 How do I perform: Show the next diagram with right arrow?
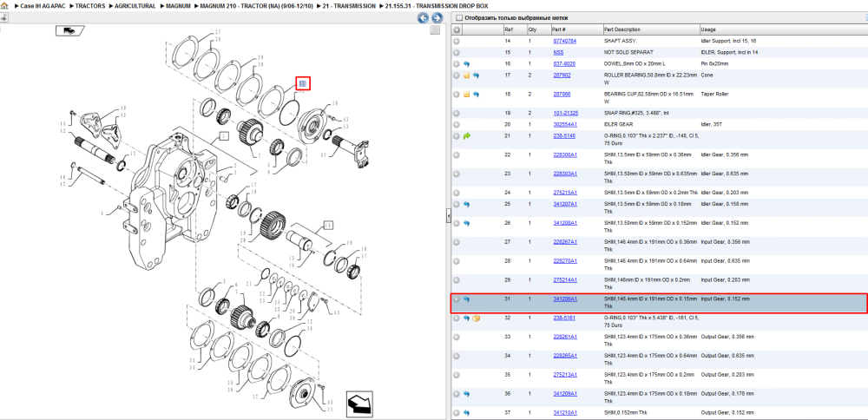[x=437, y=17]
